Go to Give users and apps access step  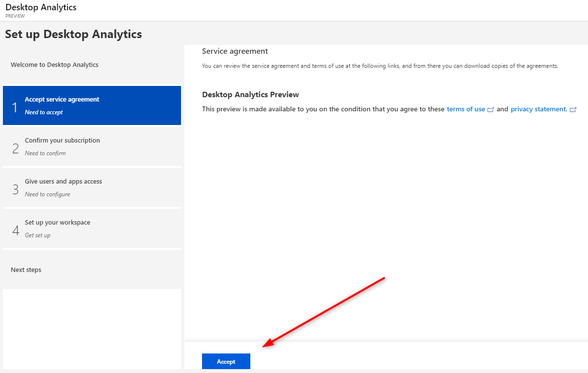point(92,187)
